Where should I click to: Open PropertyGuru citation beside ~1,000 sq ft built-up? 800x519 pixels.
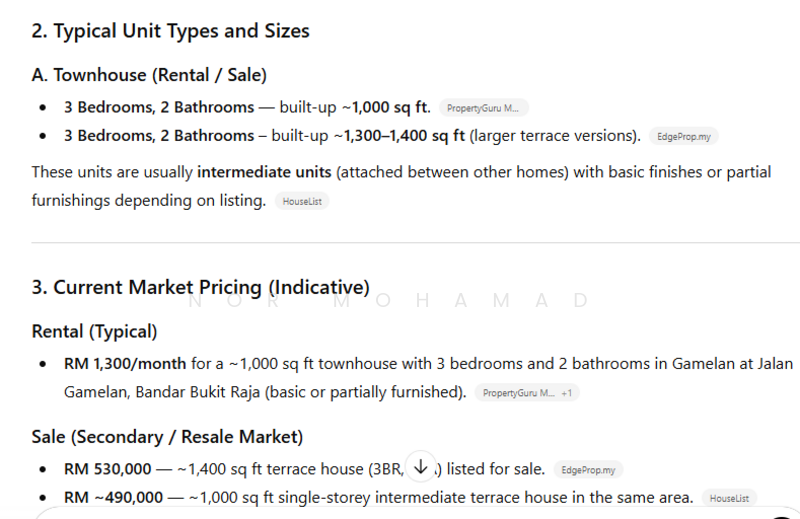484,108
